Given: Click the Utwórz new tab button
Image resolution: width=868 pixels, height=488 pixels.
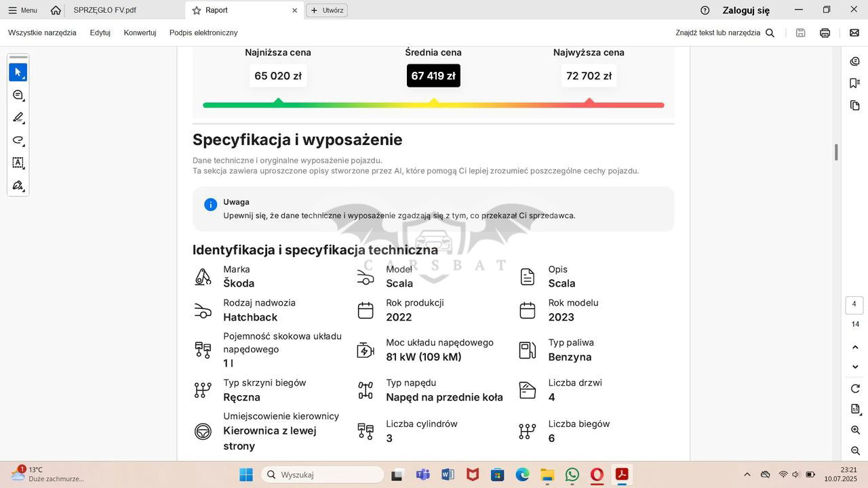Looking at the screenshot, I should [x=327, y=10].
